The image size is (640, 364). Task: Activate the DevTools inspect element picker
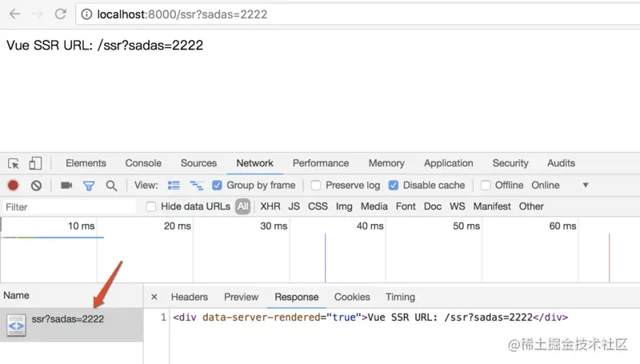tap(14, 163)
